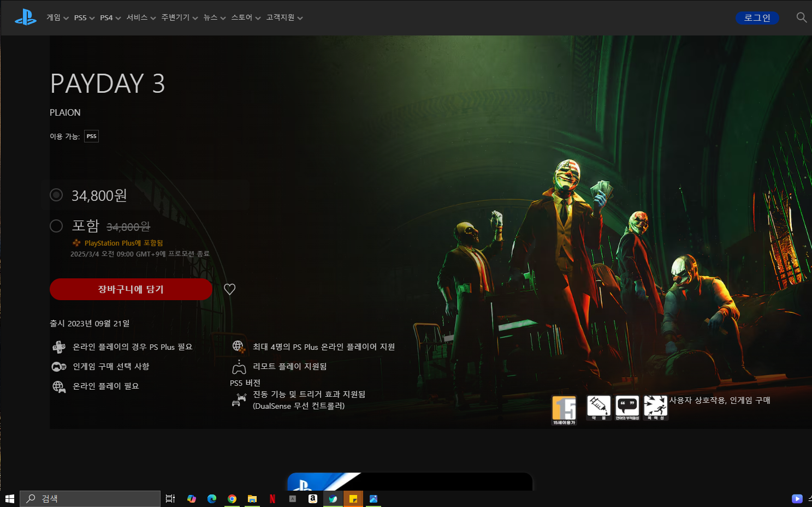The width and height of the screenshot is (812, 507).
Task: Click the globe icon beside 온라인 플레이 필요
Action: click(59, 386)
